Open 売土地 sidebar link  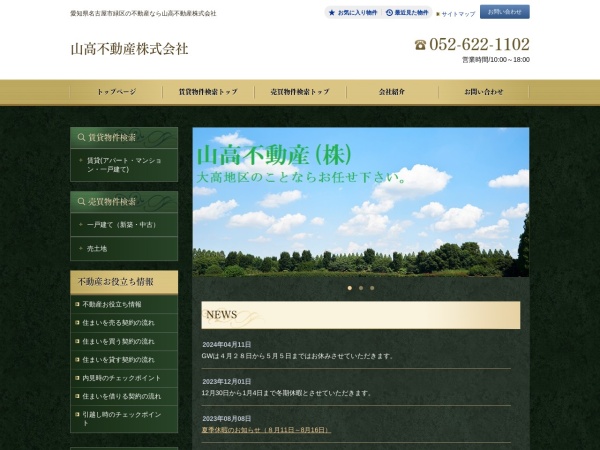124,249
